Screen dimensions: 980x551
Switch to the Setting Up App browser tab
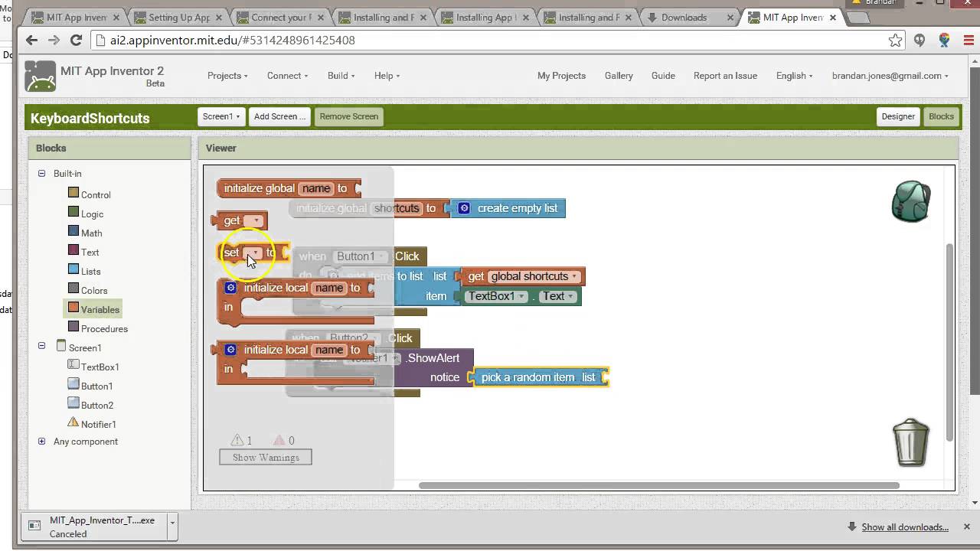click(x=178, y=18)
